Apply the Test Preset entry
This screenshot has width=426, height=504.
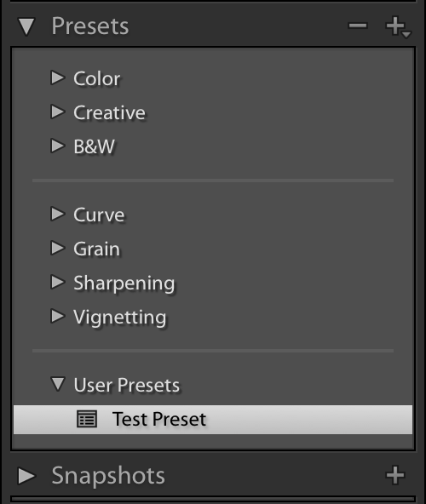(x=213, y=420)
